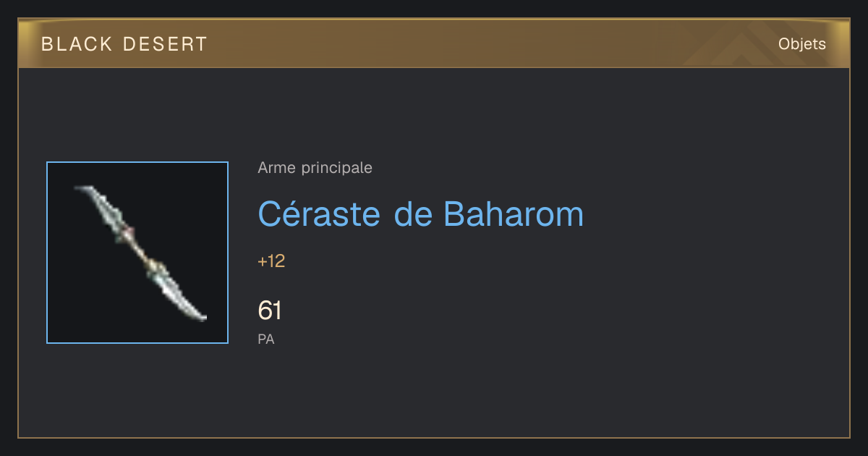Click the word Baharom in the title
868x456 pixels.
tap(513, 214)
